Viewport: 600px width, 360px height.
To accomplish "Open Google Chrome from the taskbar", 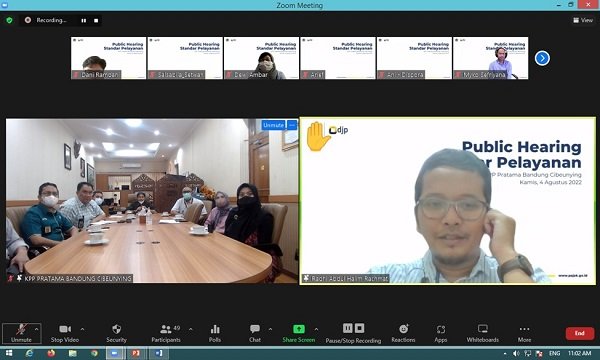I will click(x=94, y=353).
